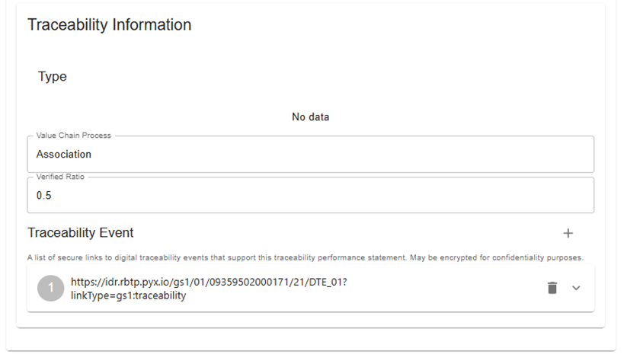Click the secure links description text
This screenshot has width=627, height=364.
[x=305, y=257]
